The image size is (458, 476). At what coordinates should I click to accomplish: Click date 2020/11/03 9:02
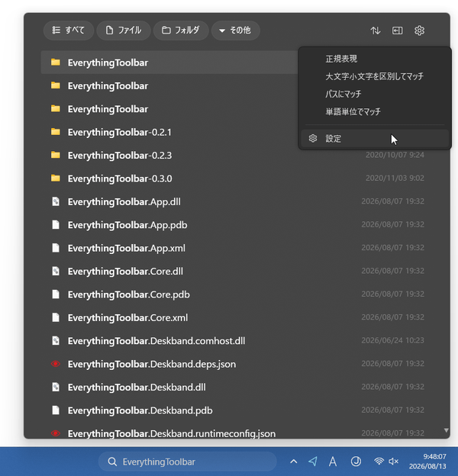[395, 178]
